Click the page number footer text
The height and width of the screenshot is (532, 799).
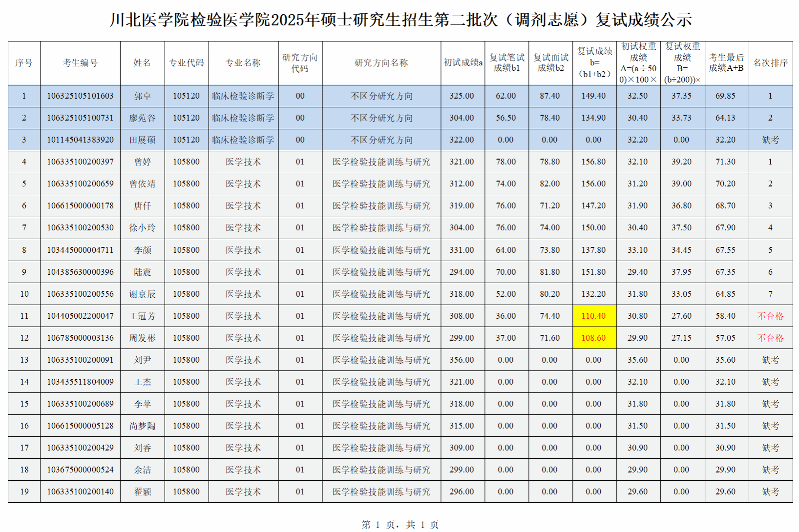400,525
